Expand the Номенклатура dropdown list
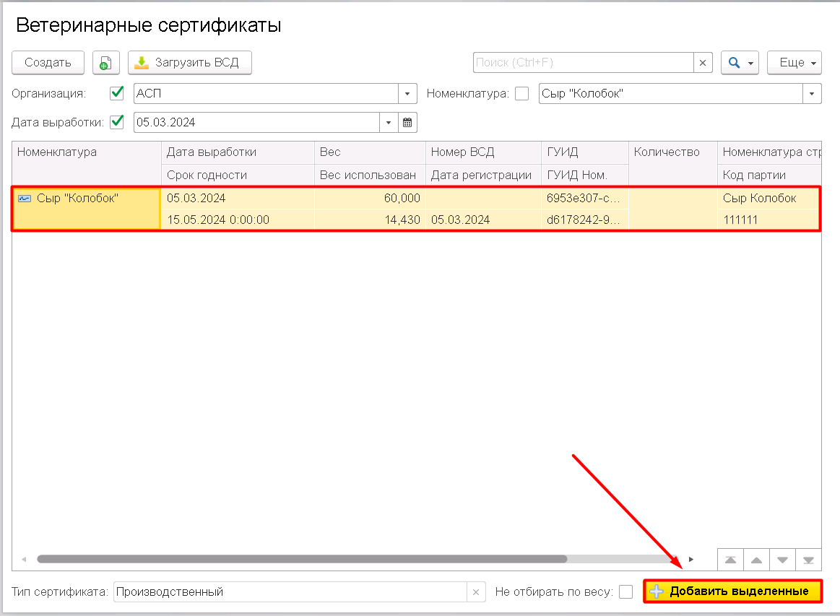This screenshot has height=616, width=840. (812, 93)
